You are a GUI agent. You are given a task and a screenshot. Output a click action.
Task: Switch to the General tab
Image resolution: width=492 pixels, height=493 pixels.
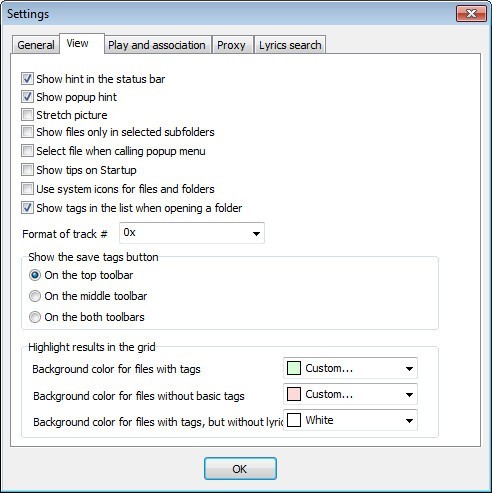point(36,45)
